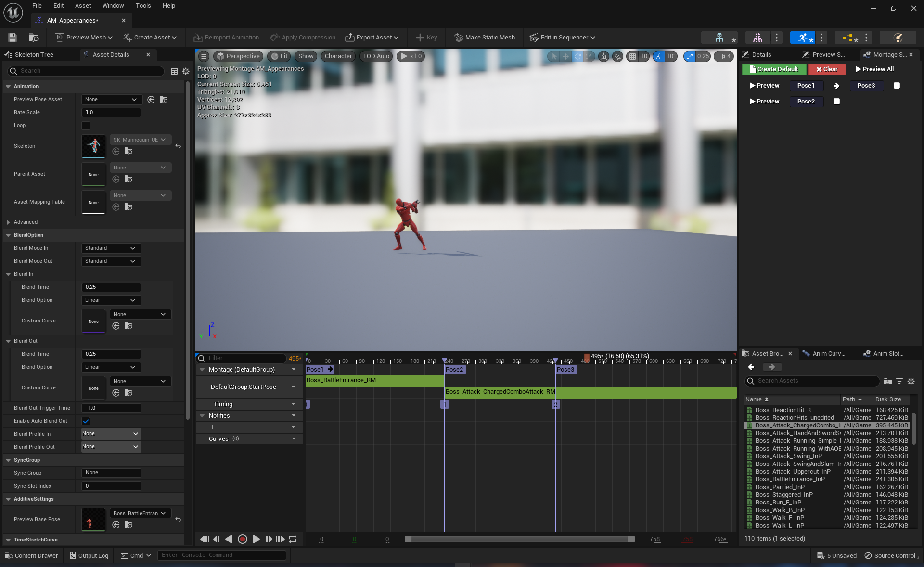
Task: Click the Save asset icon
Action: [x=13, y=38]
